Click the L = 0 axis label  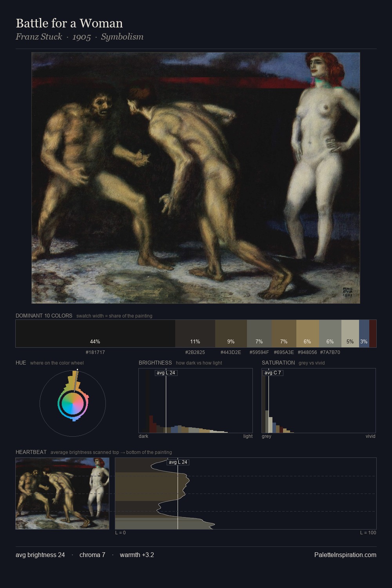click(120, 533)
